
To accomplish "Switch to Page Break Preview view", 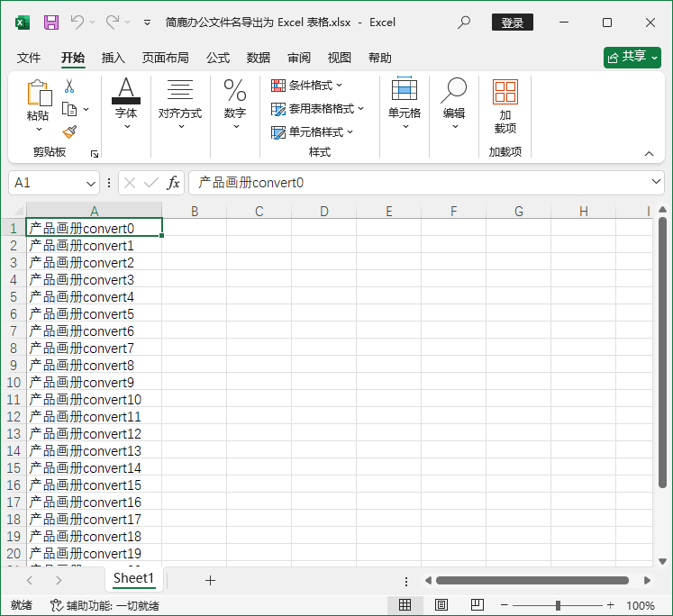I will point(476,605).
